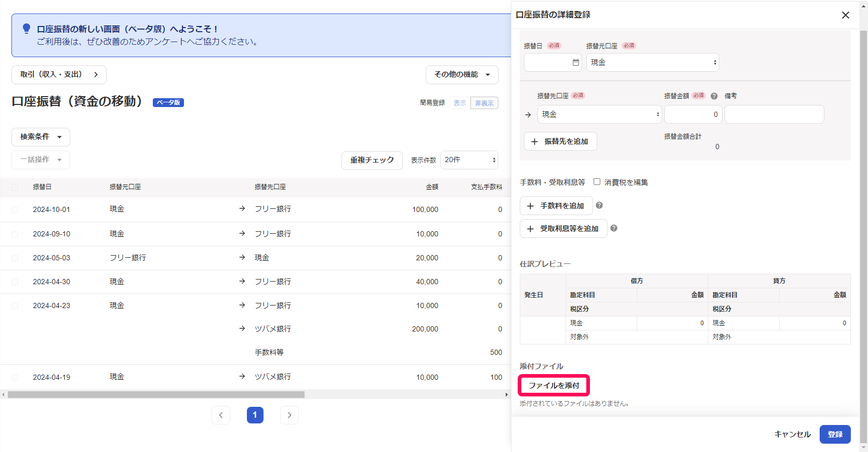Open the 振替元口座 dropdown
The width and height of the screenshot is (868, 452).
pyautogui.click(x=653, y=62)
